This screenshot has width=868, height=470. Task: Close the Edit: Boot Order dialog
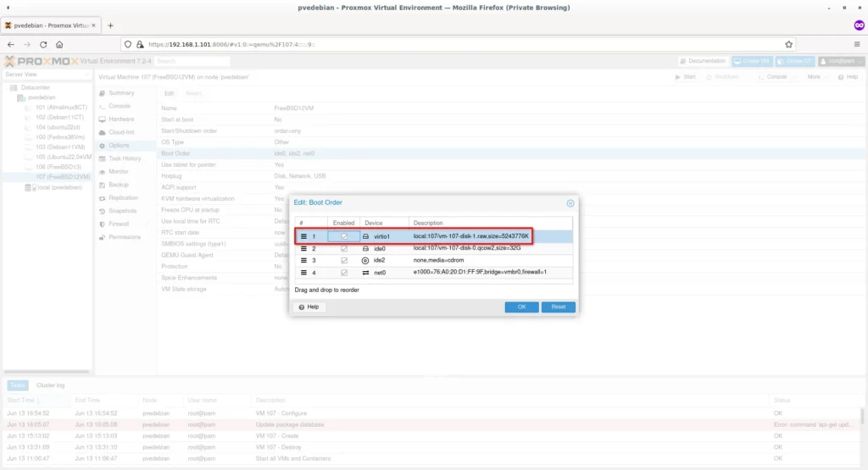coord(570,203)
